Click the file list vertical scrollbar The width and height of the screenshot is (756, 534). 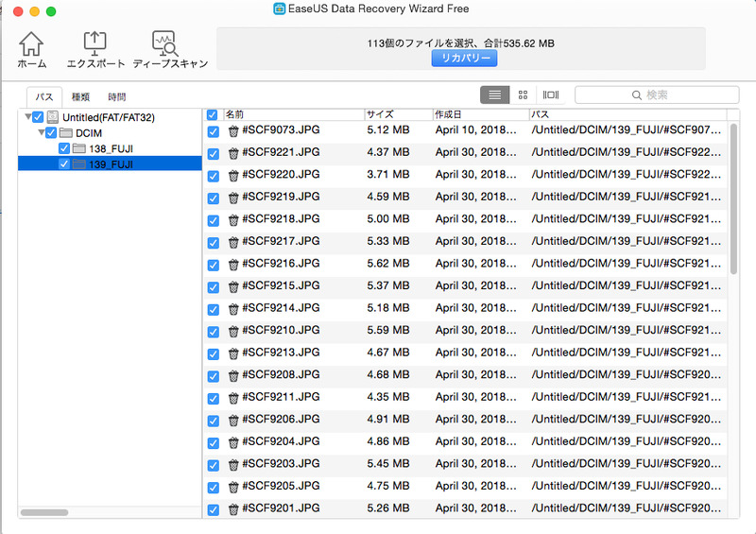pos(733,198)
